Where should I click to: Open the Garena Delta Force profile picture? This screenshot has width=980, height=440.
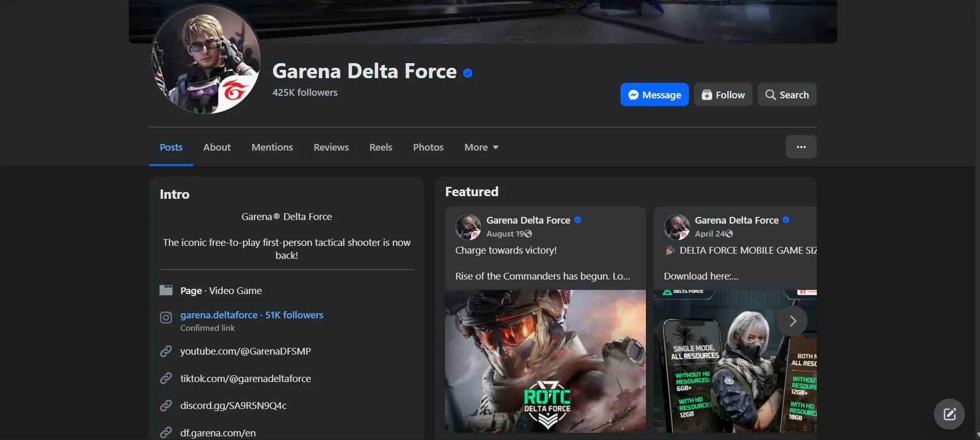(x=206, y=59)
